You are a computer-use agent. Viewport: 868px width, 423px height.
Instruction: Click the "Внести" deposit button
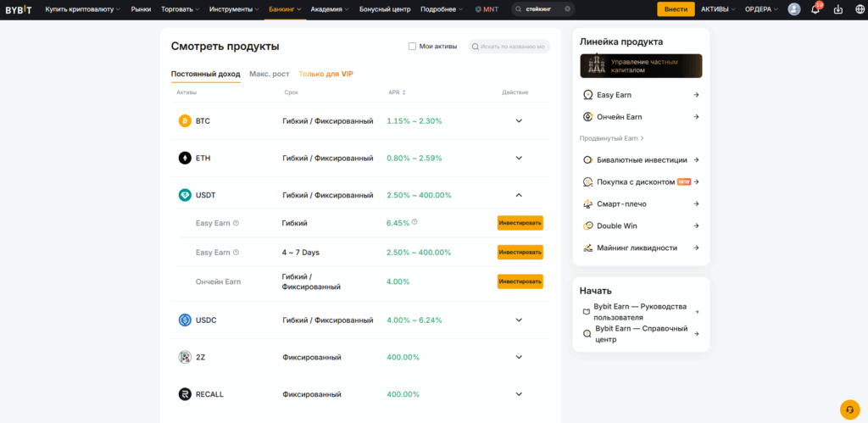pos(676,9)
